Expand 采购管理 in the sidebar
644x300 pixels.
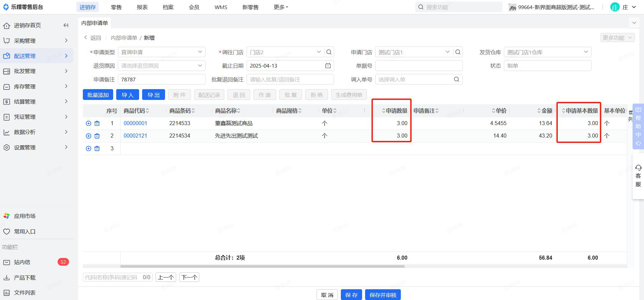pos(36,41)
